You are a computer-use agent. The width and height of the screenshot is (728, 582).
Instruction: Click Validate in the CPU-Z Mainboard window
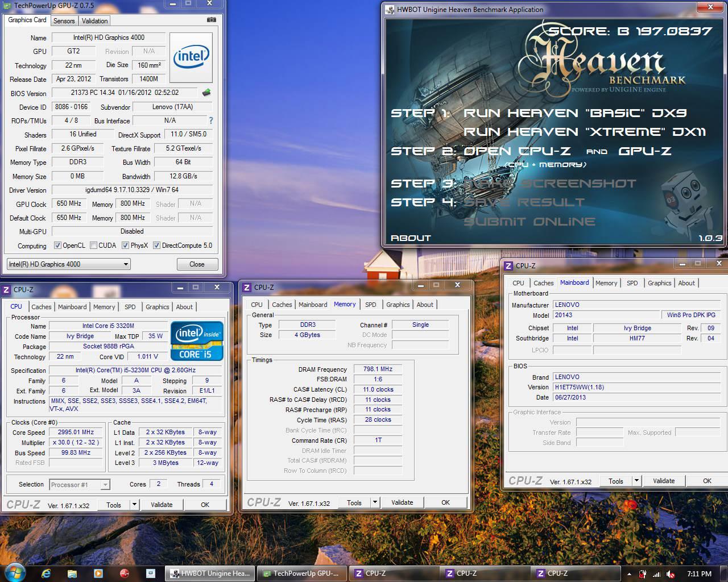[664, 481]
